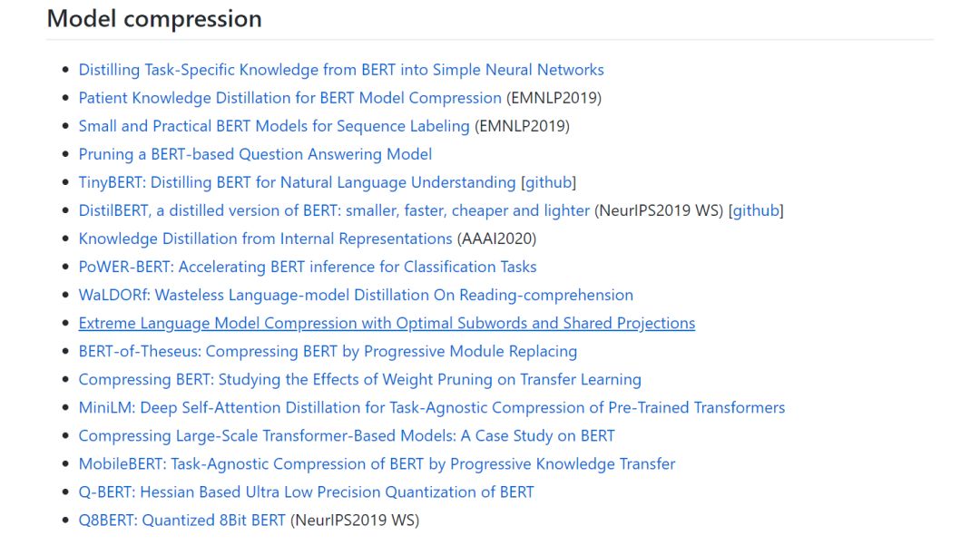
Task: Open the DistilBERT paper link
Action: tap(334, 210)
